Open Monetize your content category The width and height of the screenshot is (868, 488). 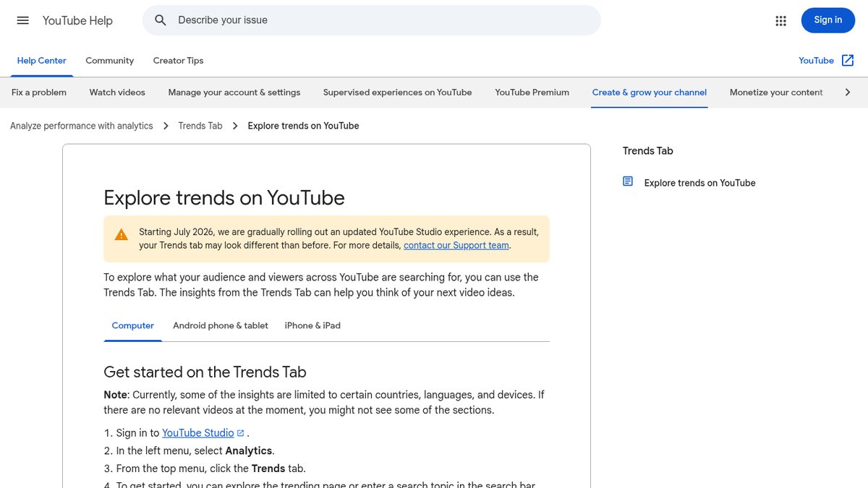point(776,93)
